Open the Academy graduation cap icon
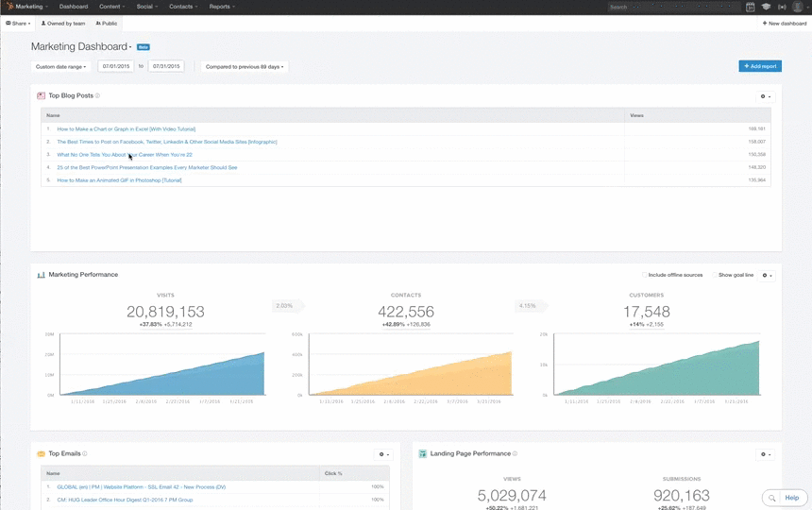This screenshot has width=812, height=510. click(766, 7)
